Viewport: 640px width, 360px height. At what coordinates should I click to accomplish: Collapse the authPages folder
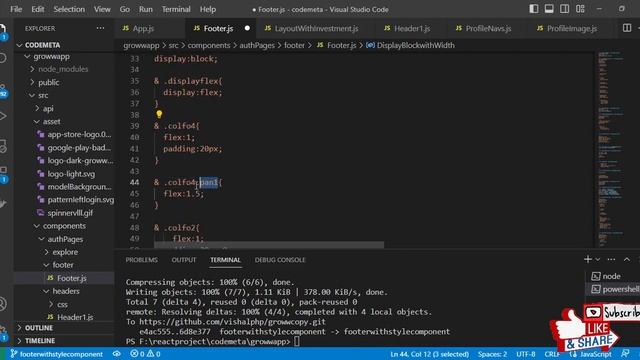(64, 239)
